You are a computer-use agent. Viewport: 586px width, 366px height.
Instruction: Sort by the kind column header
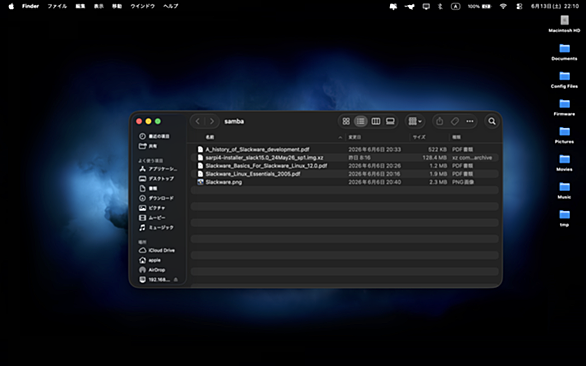tap(456, 137)
